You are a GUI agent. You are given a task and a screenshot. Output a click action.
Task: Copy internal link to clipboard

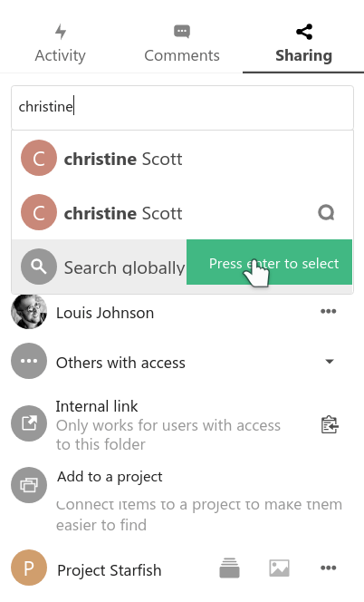point(329,424)
